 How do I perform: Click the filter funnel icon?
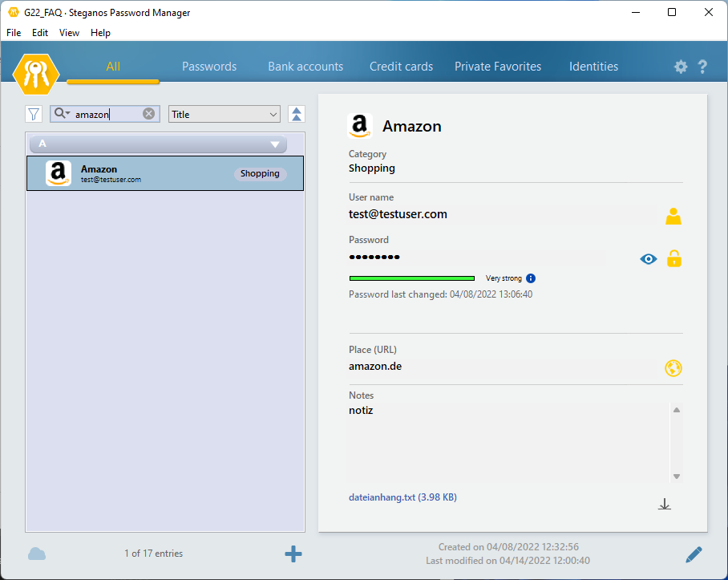coord(34,114)
